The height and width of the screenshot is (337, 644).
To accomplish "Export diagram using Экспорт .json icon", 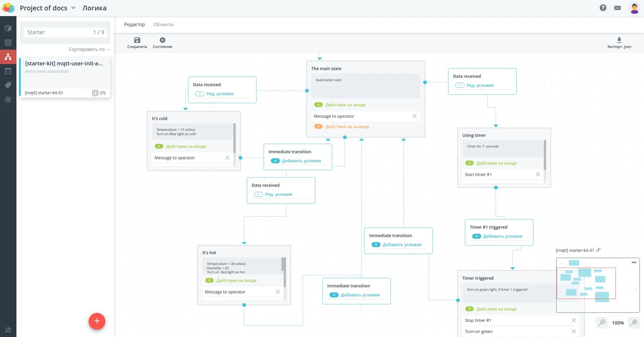I will pyautogui.click(x=619, y=40).
